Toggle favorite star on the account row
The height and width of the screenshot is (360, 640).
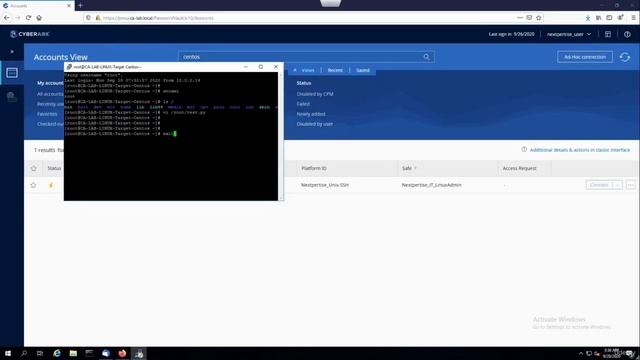pos(33,185)
